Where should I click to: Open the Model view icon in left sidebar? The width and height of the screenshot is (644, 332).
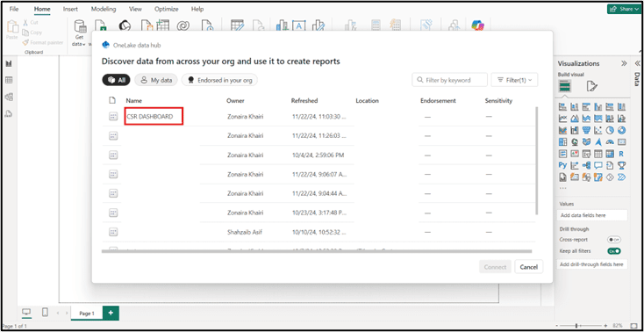[9, 97]
